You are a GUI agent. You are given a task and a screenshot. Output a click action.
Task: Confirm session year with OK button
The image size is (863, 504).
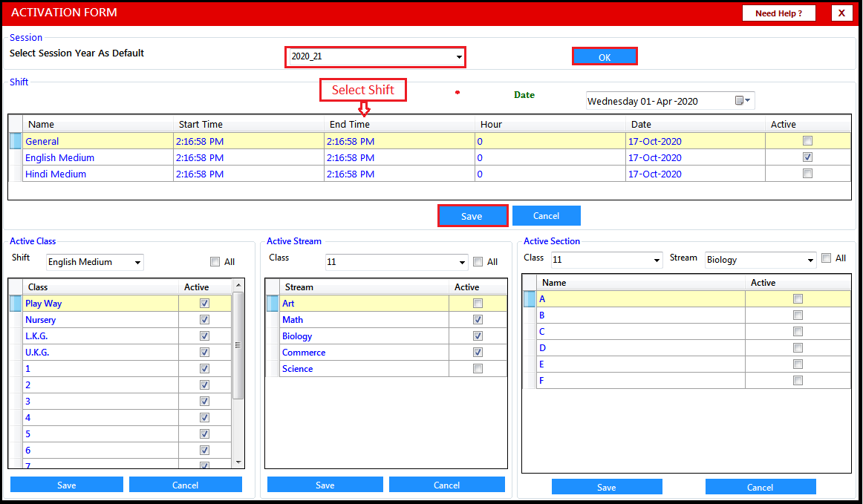point(605,56)
